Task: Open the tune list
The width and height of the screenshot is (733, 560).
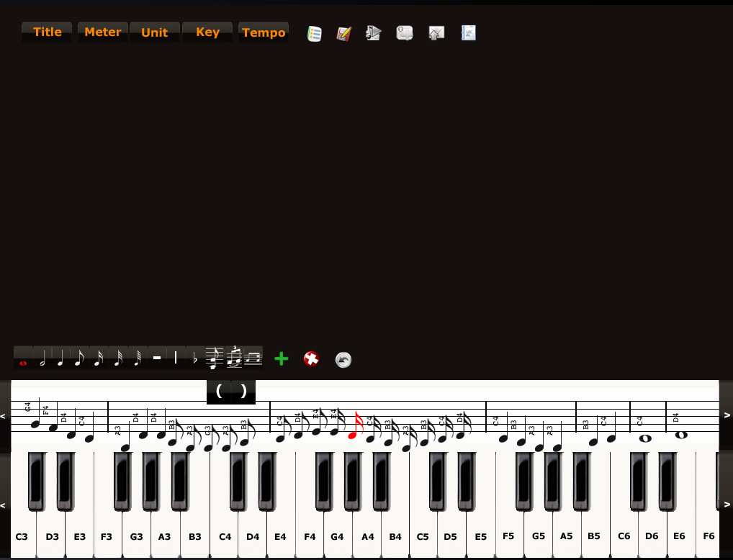Action: (314, 33)
